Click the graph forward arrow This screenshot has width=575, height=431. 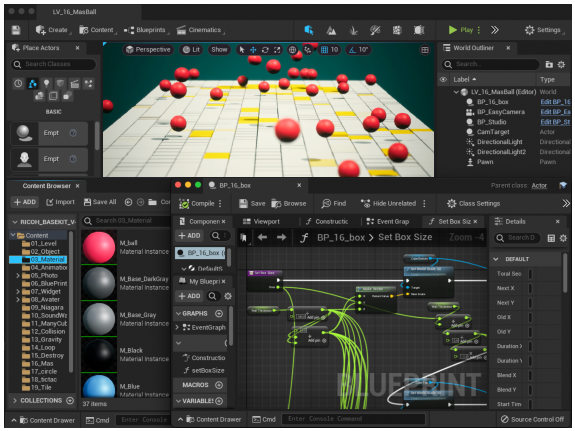[x=281, y=238]
